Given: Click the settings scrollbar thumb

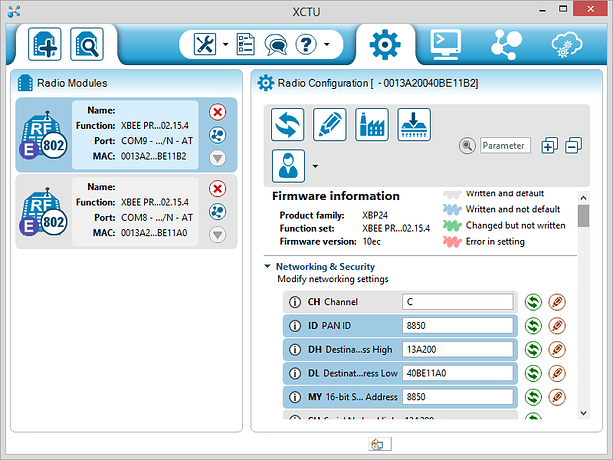Looking at the screenshot, I should click(x=584, y=216).
